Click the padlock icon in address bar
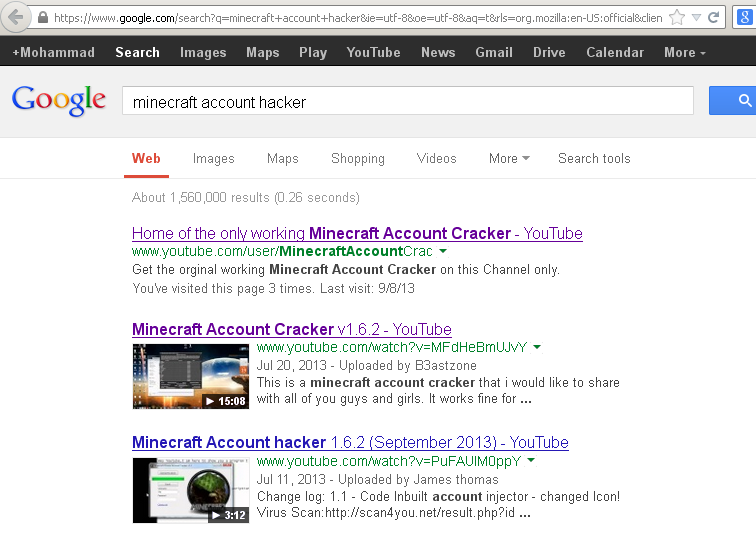The height and width of the screenshot is (536, 756). (x=43, y=18)
